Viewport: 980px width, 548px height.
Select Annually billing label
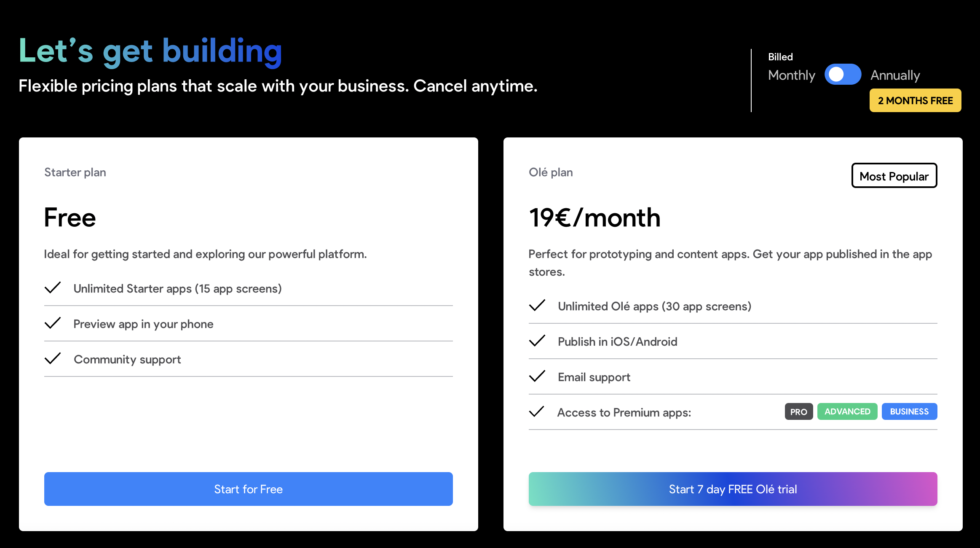895,75
